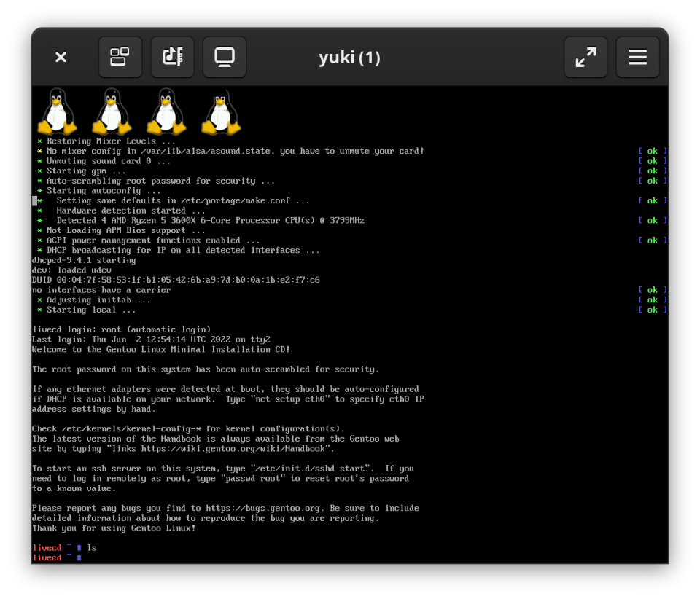Click the green ok beside Starting gpm

coord(651,171)
